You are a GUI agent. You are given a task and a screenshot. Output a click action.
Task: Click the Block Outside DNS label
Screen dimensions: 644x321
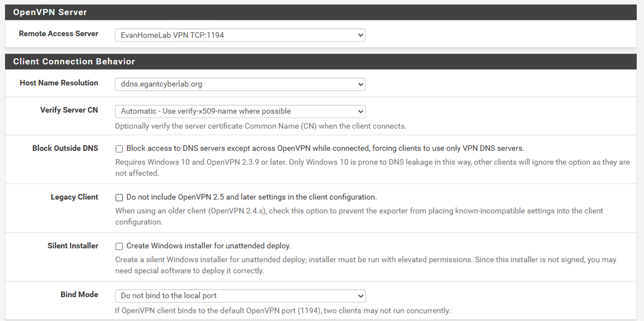pos(65,148)
